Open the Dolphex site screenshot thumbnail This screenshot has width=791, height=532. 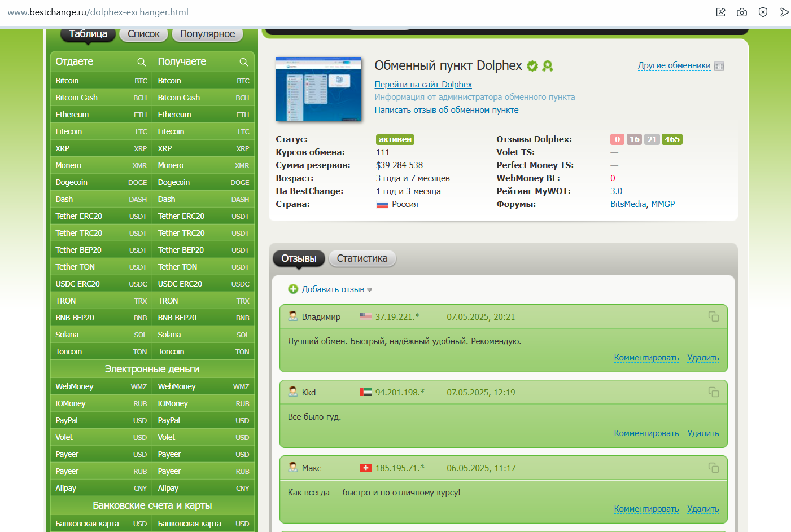[318, 89]
